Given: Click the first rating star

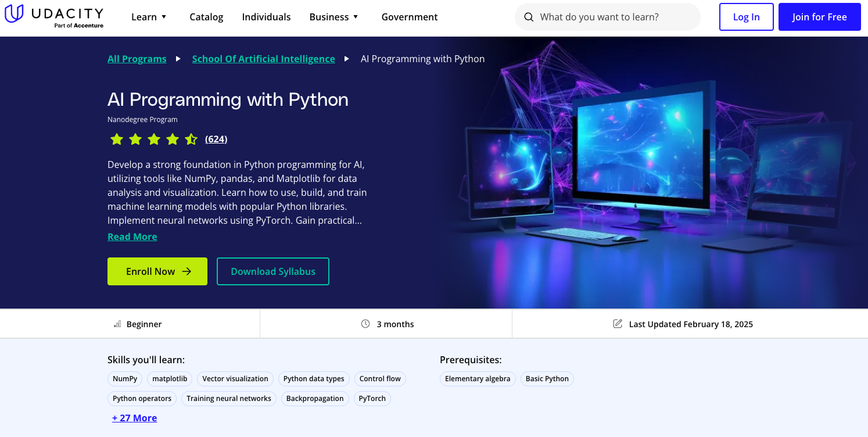Looking at the screenshot, I should tap(117, 139).
